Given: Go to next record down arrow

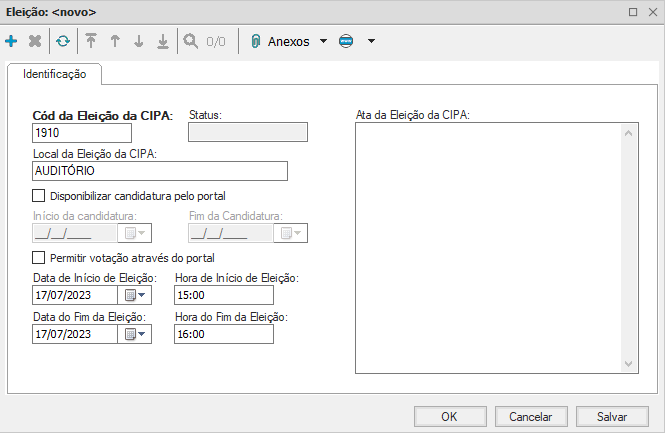Looking at the screenshot, I should tap(139, 42).
